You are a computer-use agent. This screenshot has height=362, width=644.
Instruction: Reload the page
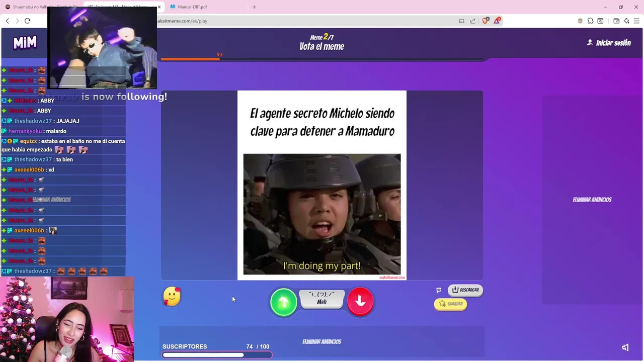pos(27,21)
